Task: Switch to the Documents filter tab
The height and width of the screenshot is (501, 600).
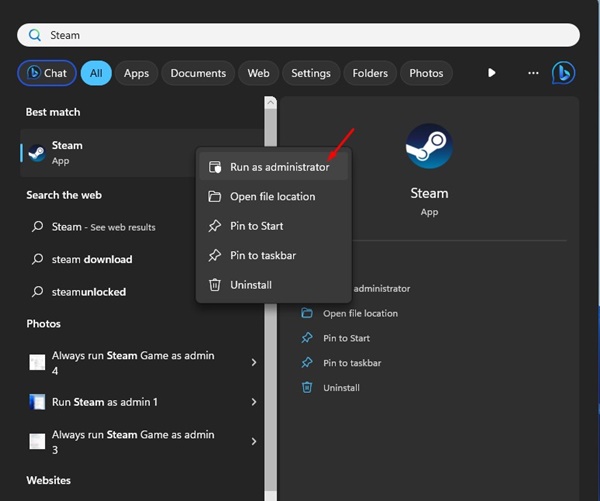Action: click(x=198, y=73)
